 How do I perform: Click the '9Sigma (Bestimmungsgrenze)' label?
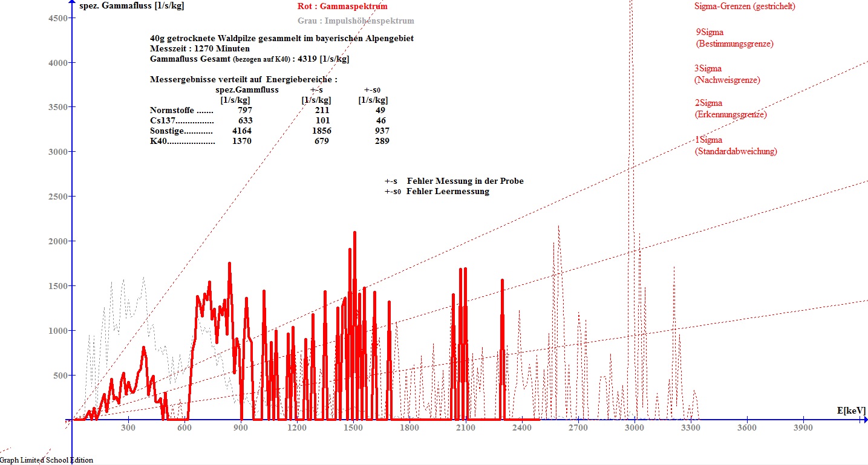tap(735, 38)
